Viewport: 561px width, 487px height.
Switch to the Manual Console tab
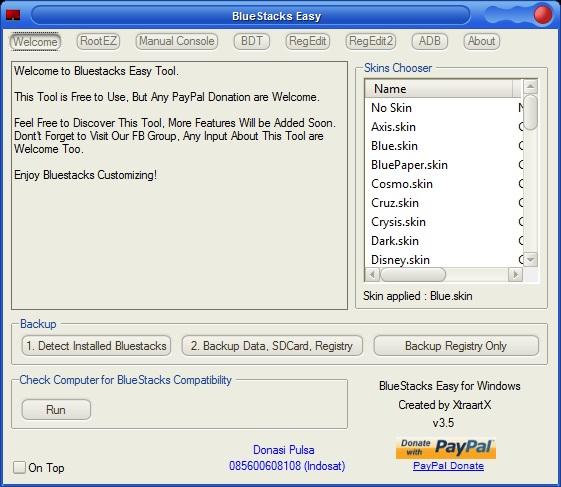coord(177,41)
